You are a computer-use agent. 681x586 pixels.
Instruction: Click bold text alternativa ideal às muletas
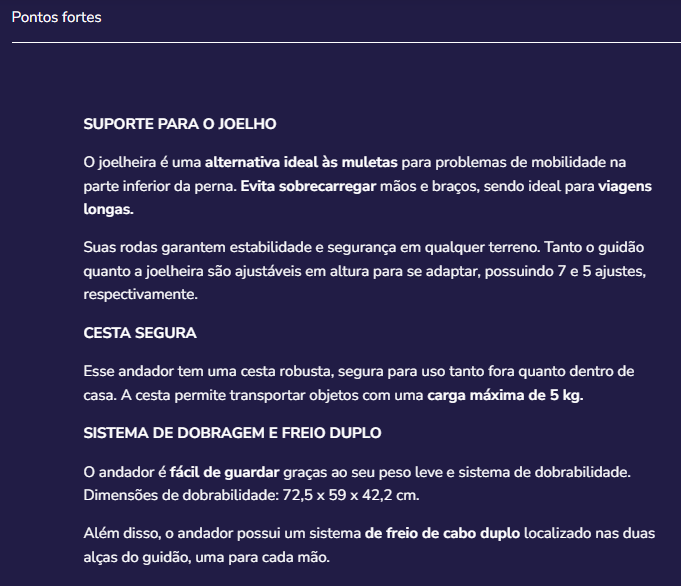point(301,162)
